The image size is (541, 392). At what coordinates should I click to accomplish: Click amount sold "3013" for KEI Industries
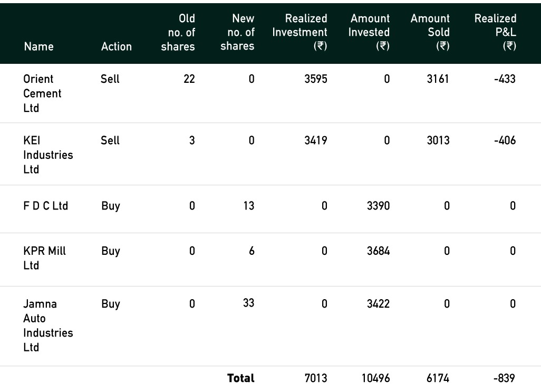click(x=438, y=140)
